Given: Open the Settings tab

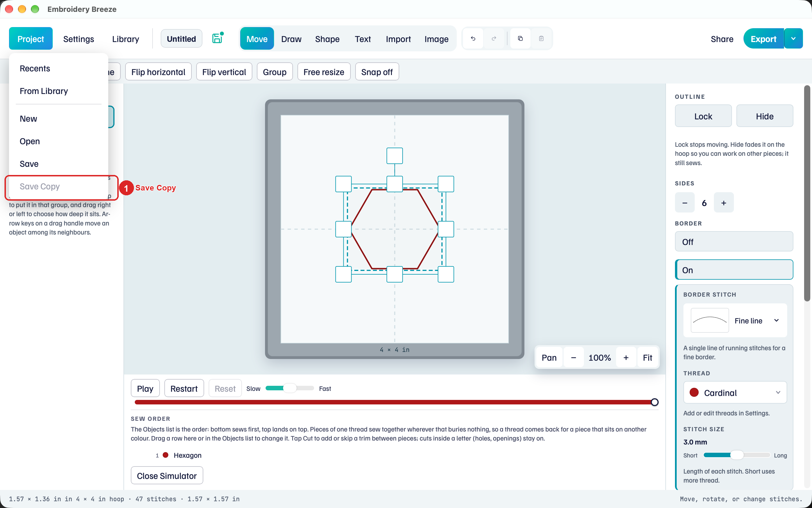Looking at the screenshot, I should (78, 39).
